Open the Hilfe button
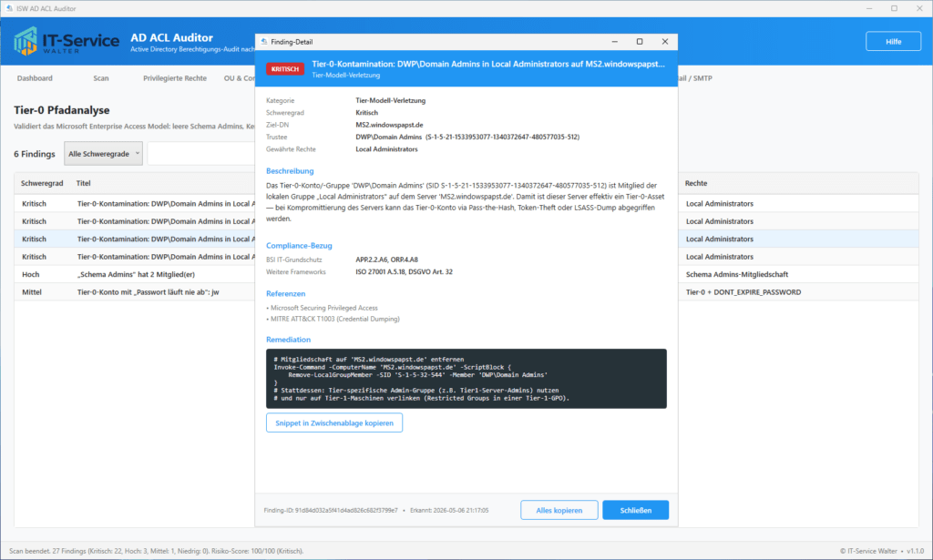Image resolution: width=933 pixels, height=560 pixels. click(x=893, y=42)
